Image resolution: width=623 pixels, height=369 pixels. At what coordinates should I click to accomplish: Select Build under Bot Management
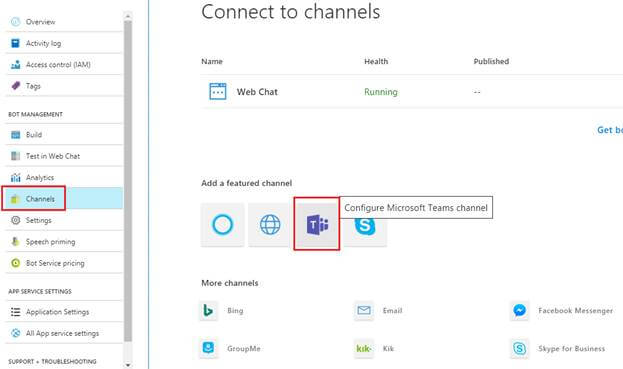64,135
